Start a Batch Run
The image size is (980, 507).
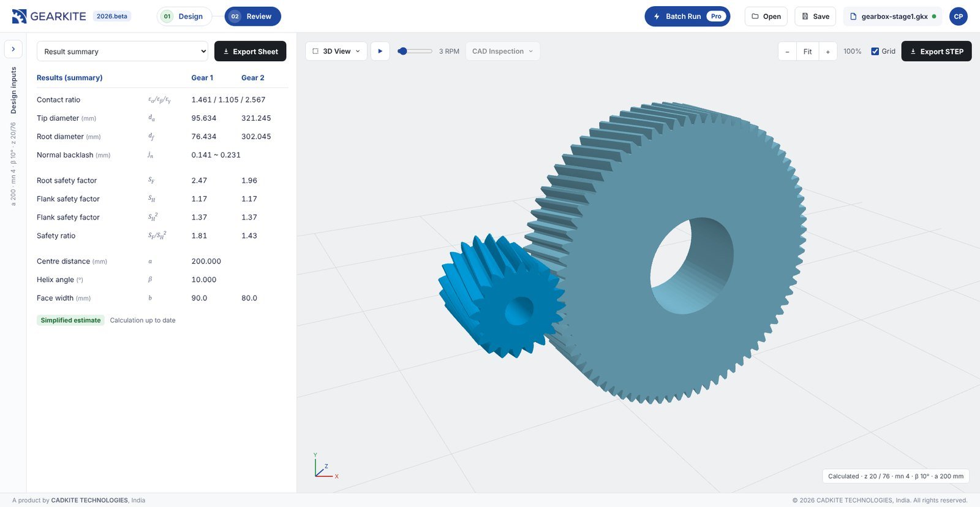pos(687,17)
